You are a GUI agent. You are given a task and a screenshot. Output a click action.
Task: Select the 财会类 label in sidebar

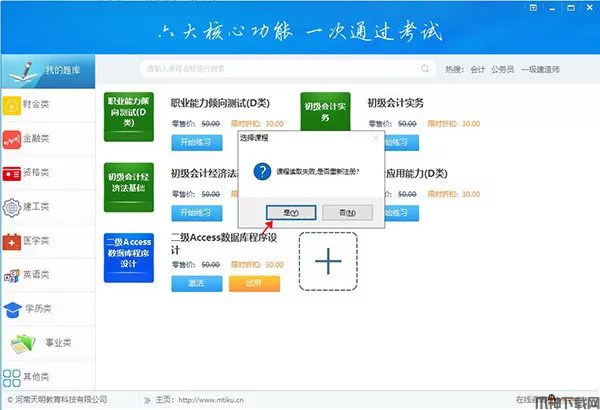coord(36,104)
